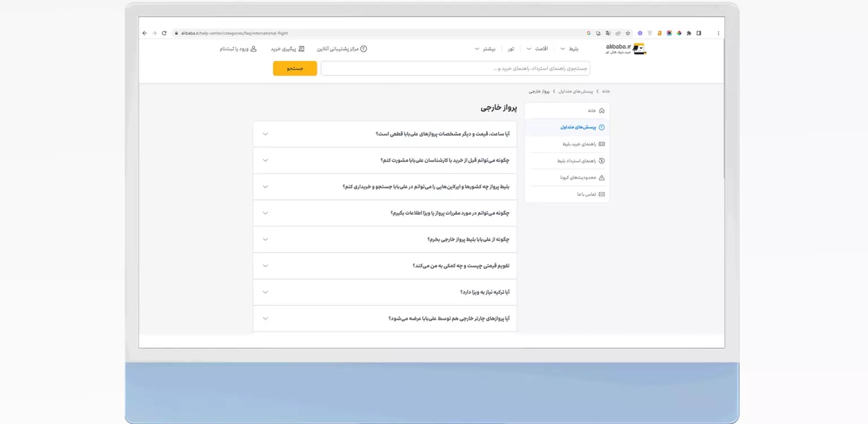Click the home icon in the sidebar
This screenshot has width=868, height=424.
[x=601, y=111]
